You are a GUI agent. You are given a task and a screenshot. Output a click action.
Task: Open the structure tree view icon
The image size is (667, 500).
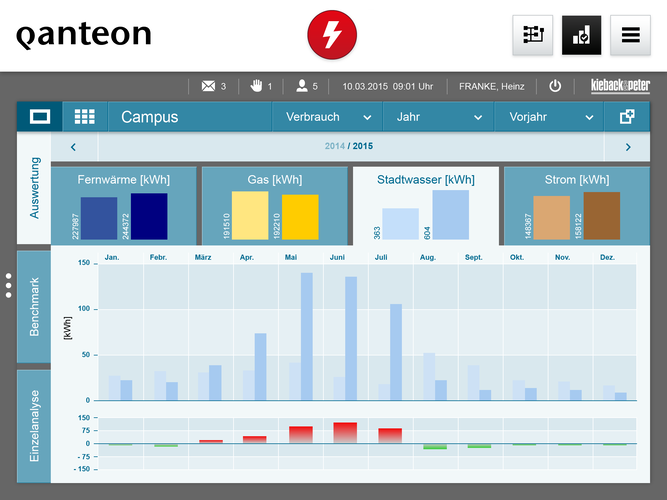pos(533,35)
